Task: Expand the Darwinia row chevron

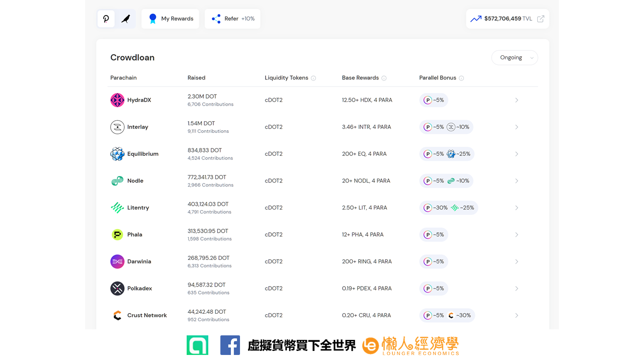Action: coord(517,261)
